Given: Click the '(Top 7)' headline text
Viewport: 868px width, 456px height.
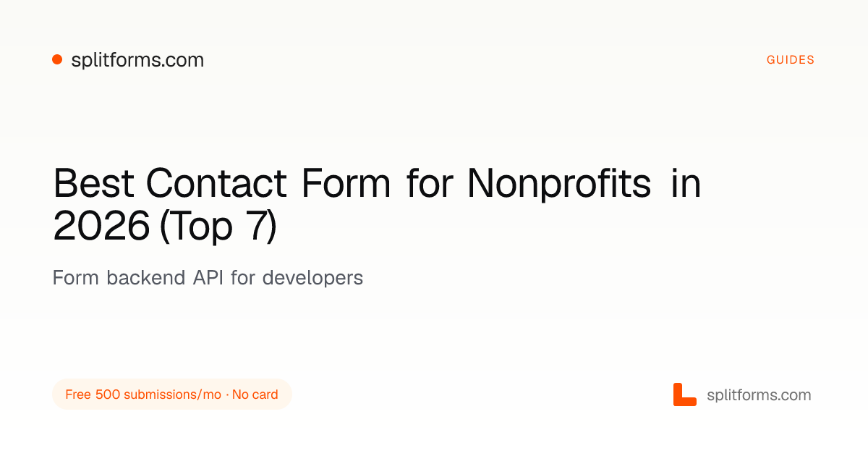Looking at the screenshot, I should click(x=218, y=227).
